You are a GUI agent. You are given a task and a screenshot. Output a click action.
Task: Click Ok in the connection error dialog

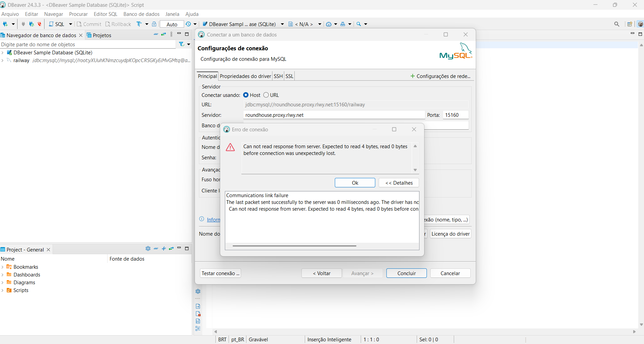point(355,183)
